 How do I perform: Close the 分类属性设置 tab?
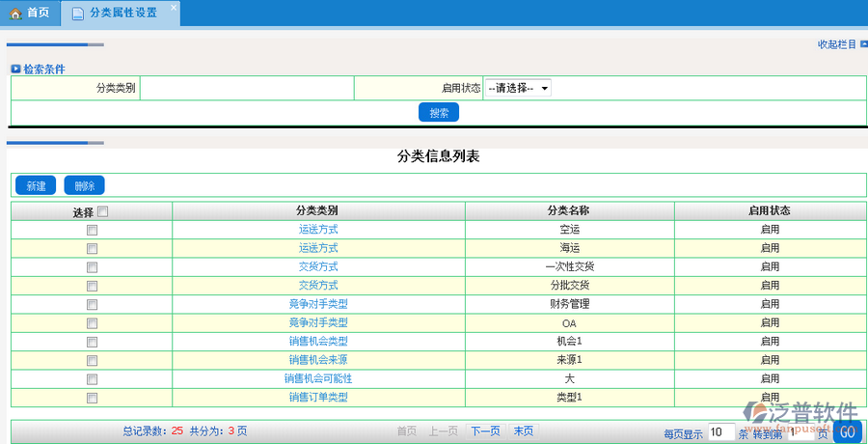pyautogui.click(x=174, y=8)
